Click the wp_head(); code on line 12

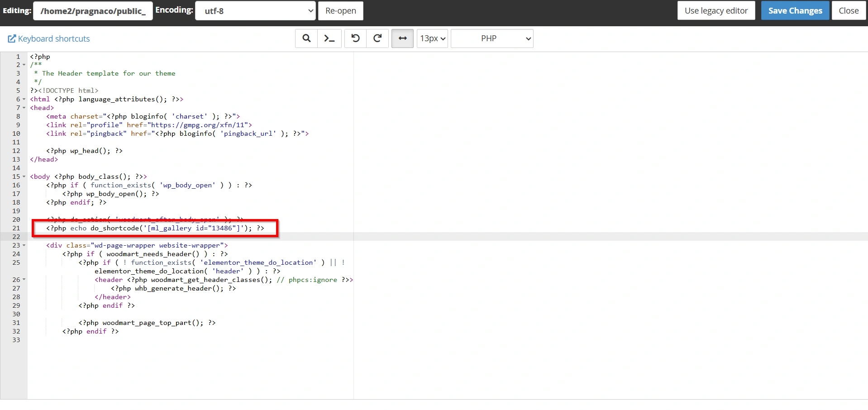click(x=90, y=151)
